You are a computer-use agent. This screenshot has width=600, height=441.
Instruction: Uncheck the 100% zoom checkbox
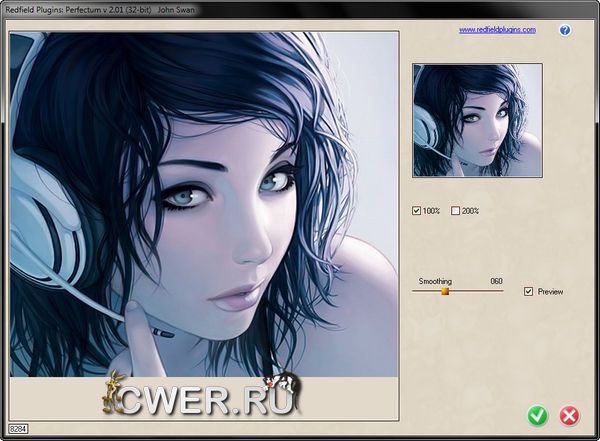417,211
